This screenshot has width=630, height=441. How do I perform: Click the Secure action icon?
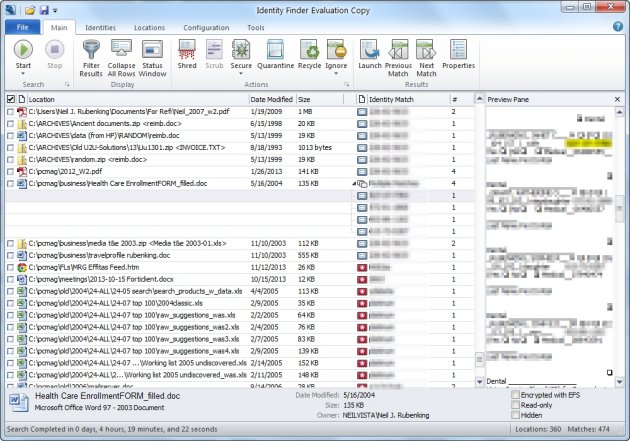point(241,50)
